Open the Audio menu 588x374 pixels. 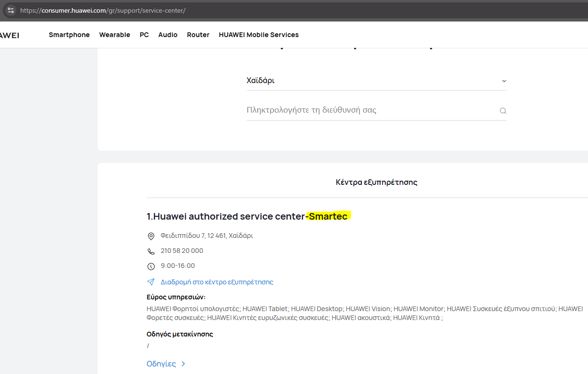point(168,35)
